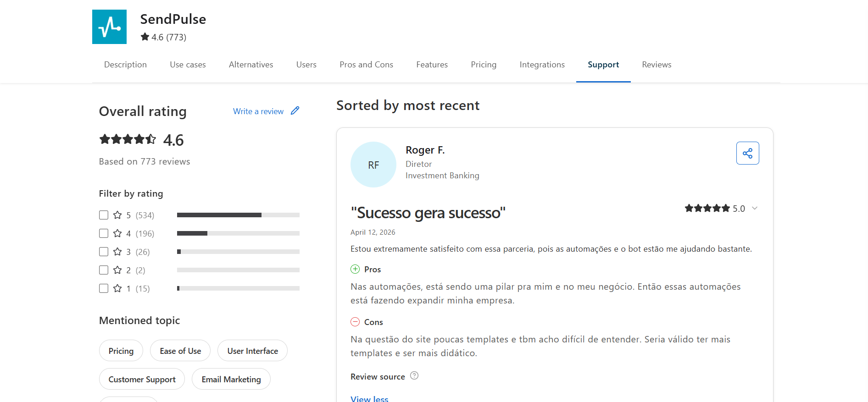Filter by the Pricing topic chip
Viewport: 868px width, 402px height.
click(121, 351)
